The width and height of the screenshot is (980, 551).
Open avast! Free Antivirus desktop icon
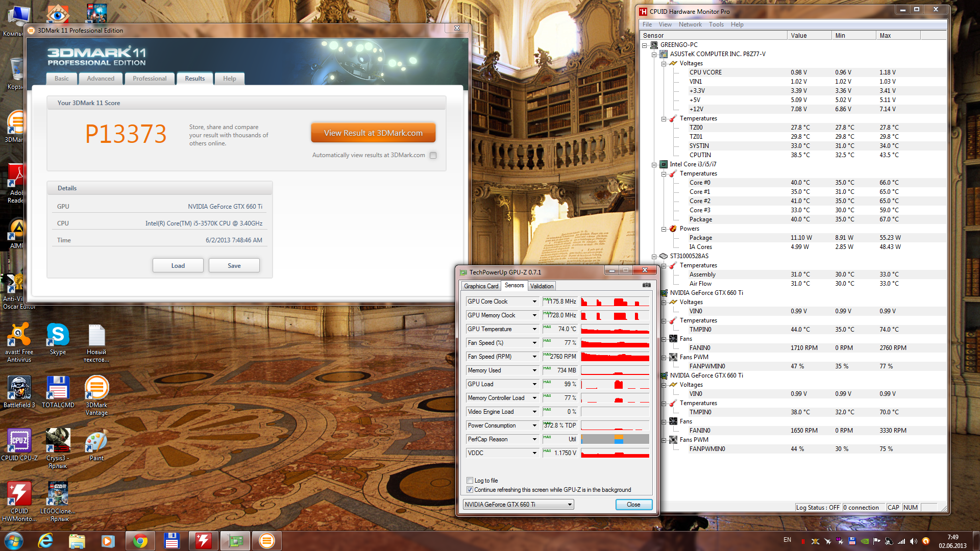point(19,343)
